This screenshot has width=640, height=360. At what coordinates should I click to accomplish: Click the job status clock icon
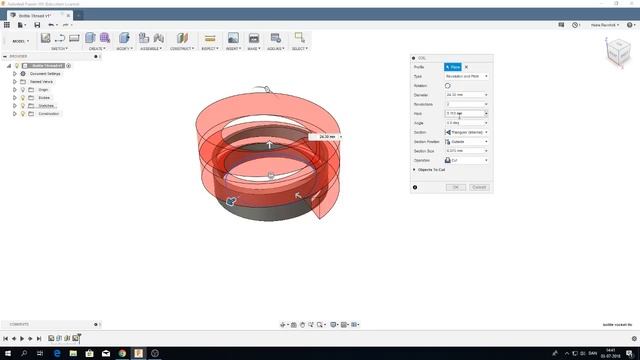575,25
